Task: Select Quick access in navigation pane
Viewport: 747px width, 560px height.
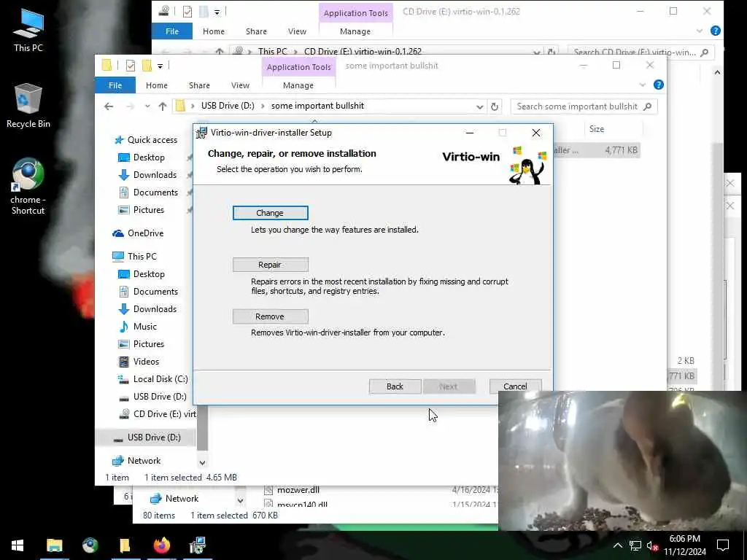Action: [146, 139]
